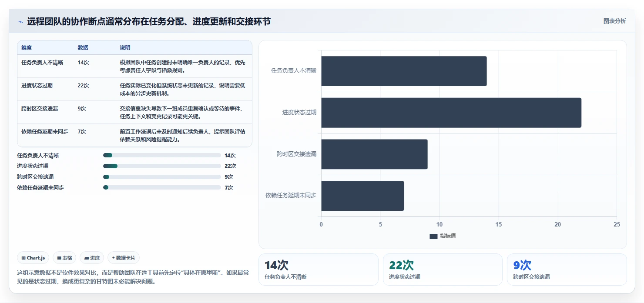Click the 9次 value beside its progress bar
This screenshot has width=644, height=303.
pos(229,177)
